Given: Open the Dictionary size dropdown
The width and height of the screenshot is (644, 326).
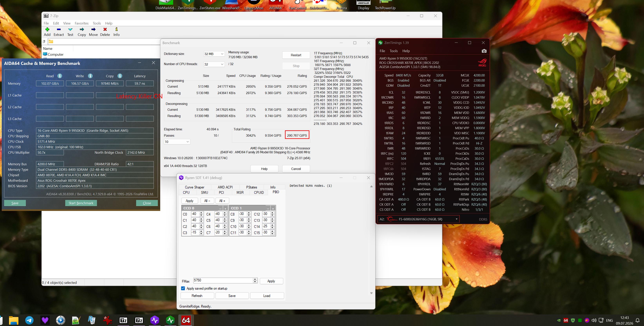Looking at the screenshot, I should 214,54.
